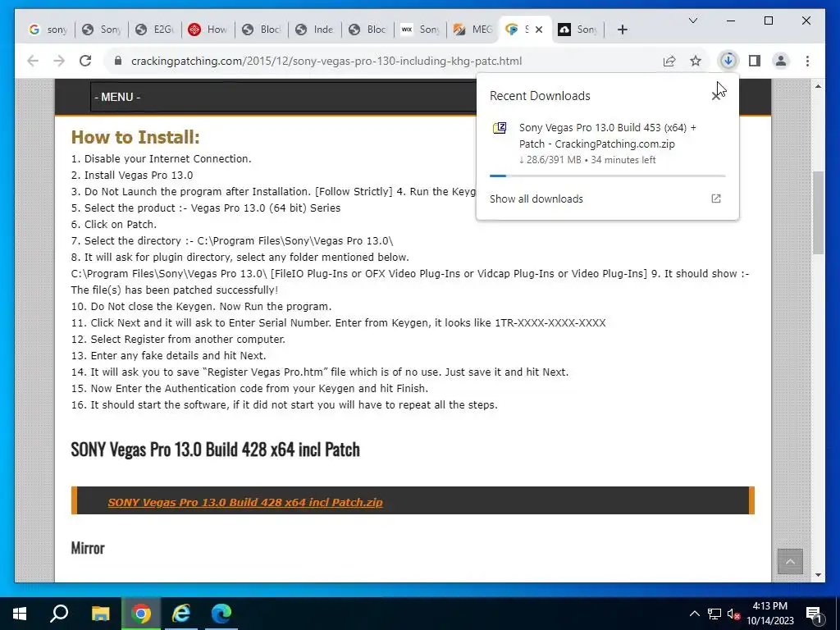Switch to the Wix 'Son' tab

click(x=421, y=30)
